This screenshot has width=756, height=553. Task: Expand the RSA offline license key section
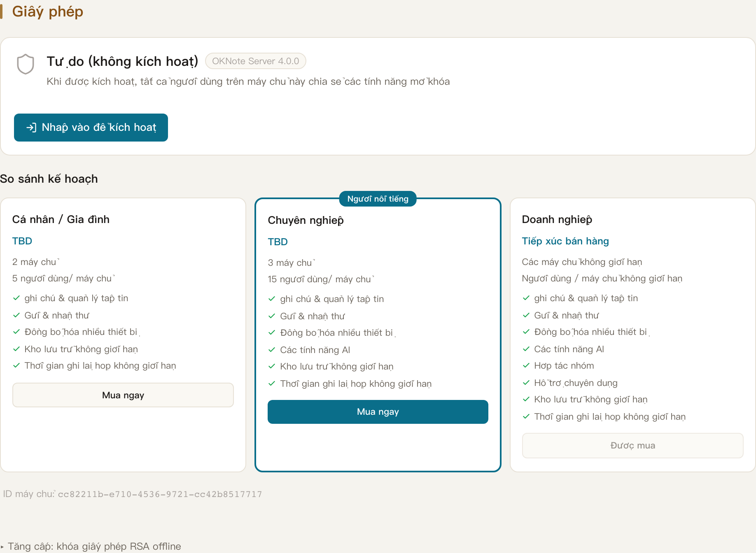point(91,546)
